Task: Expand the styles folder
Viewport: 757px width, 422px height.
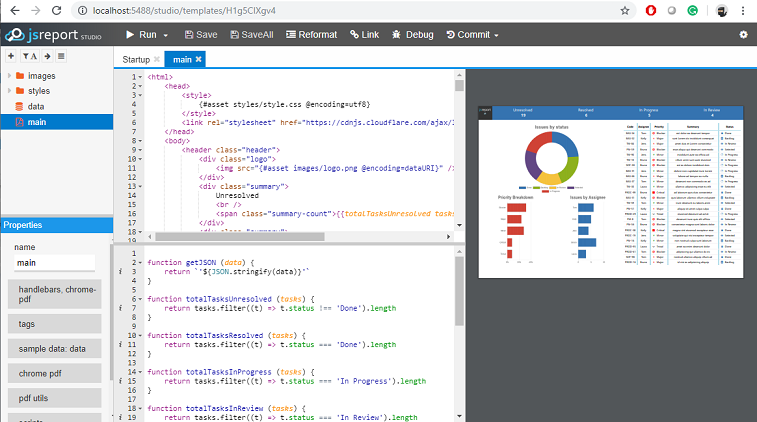Action: click(10, 91)
